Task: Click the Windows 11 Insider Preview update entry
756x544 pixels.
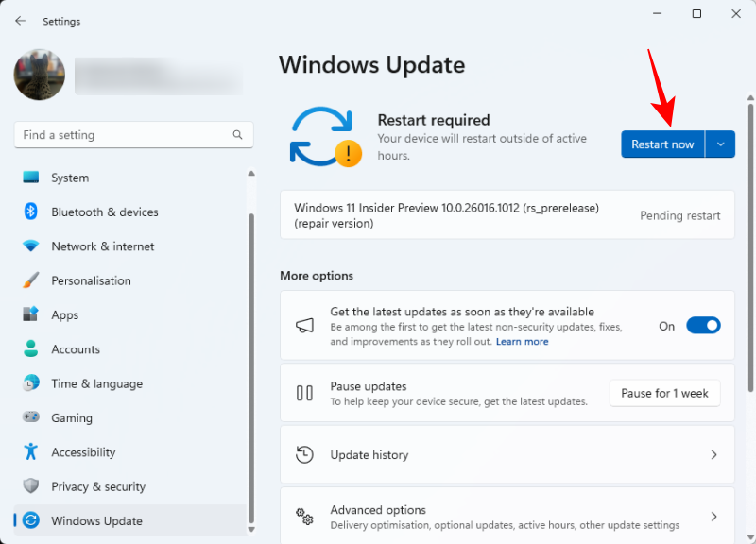Action: coord(507,215)
